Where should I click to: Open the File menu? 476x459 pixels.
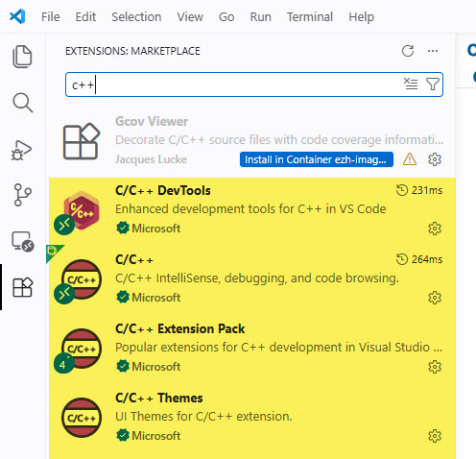click(51, 16)
